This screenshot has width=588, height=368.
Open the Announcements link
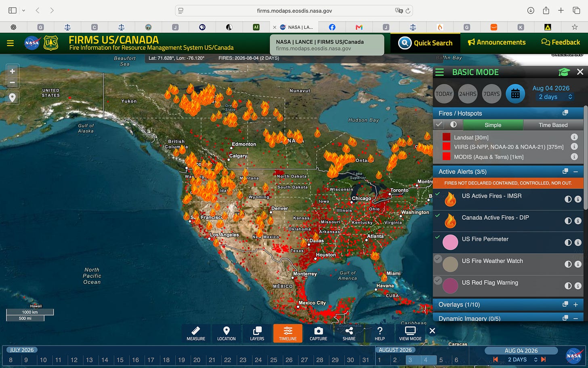click(497, 42)
